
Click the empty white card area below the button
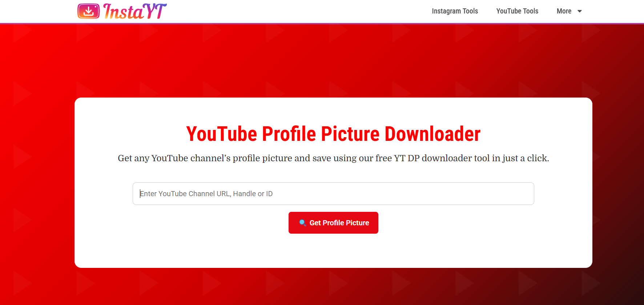click(333, 252)
